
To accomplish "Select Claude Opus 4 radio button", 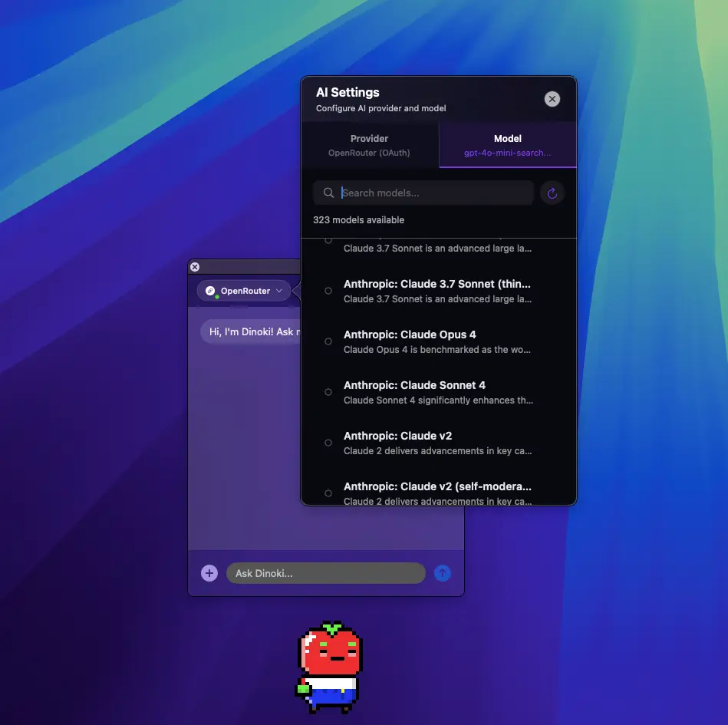I will pyautogui.click(x=328, y=341).
